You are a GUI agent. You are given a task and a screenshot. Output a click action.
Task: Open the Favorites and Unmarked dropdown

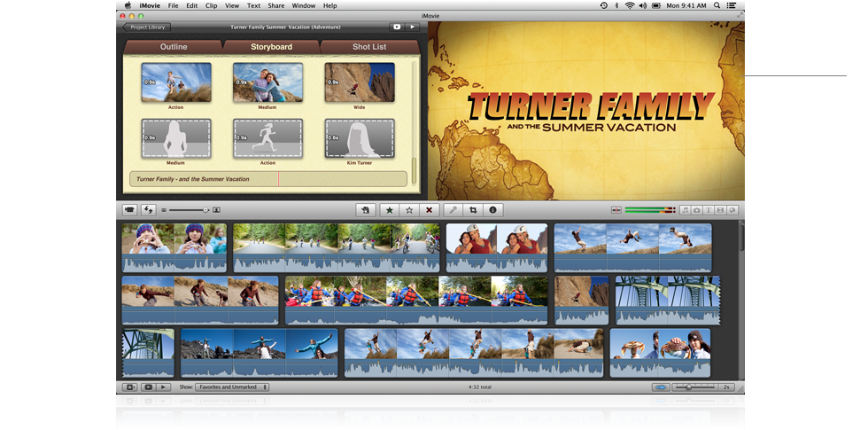tap(231, 387)
